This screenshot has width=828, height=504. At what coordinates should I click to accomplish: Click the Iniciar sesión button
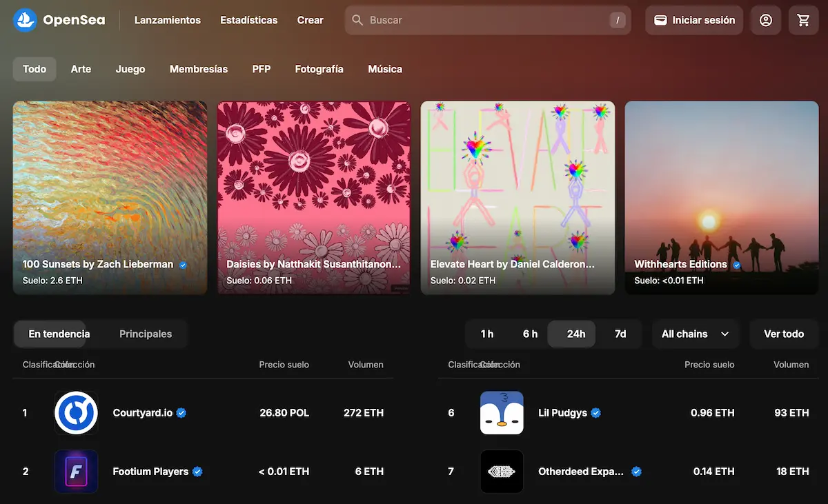click(x=694, y=20)
